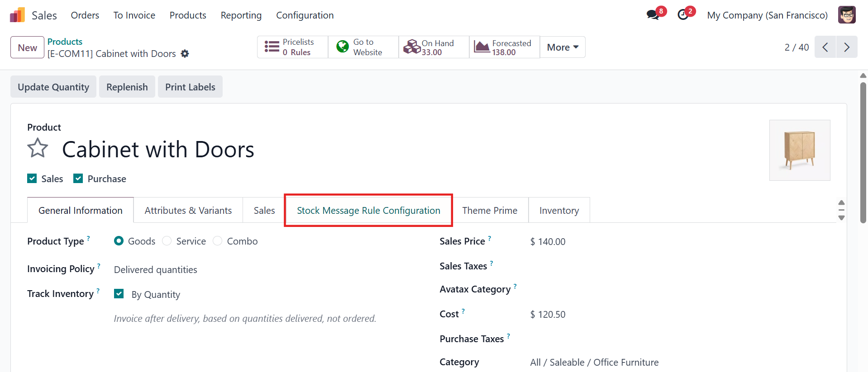Image resolution: width=868 pixels, height=372 pixels.
Task: Select the Service product type
Action: tap(167, 241)
